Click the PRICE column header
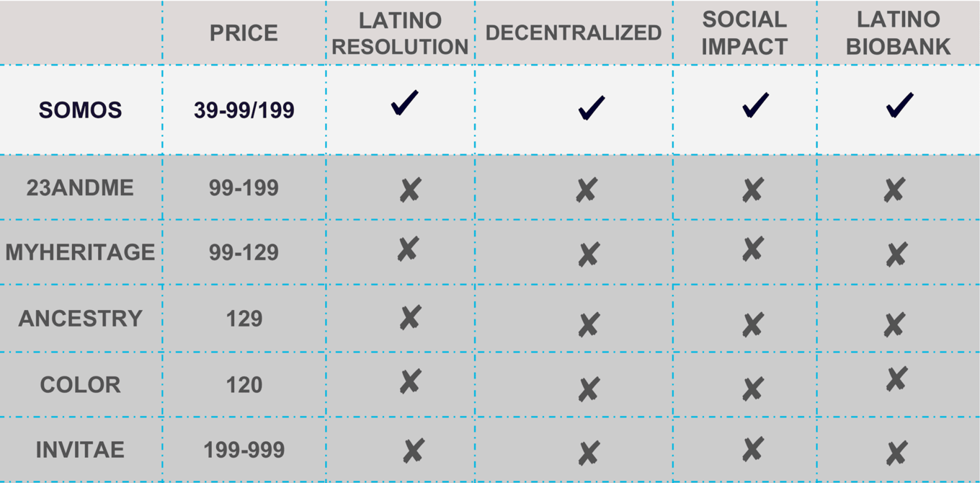Image resolution: width=980 pixels, height=483 pixels. point(244,33)
